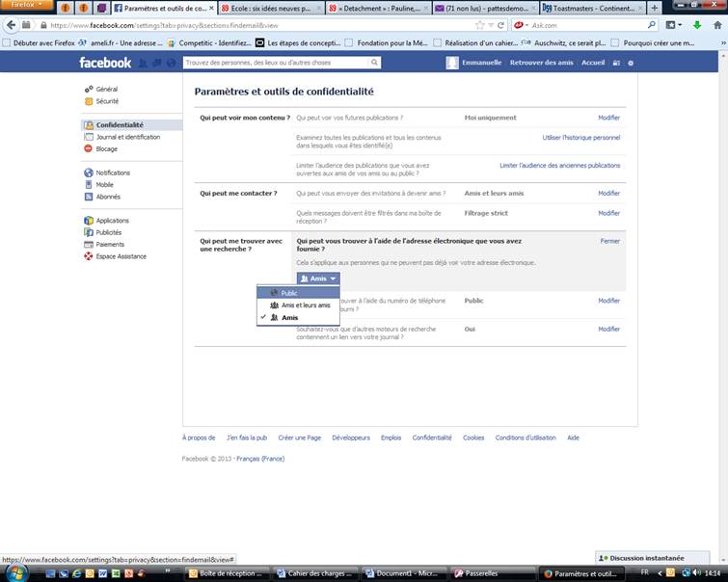
Task: Click the Facebook logo in the header
Action: pos(105,63)
